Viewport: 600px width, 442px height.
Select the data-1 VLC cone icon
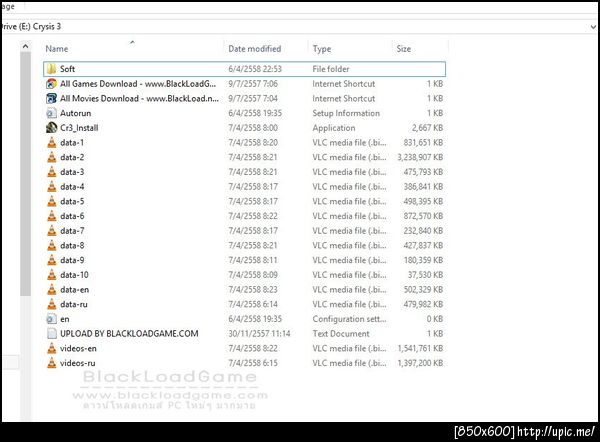tap(51, 143)
